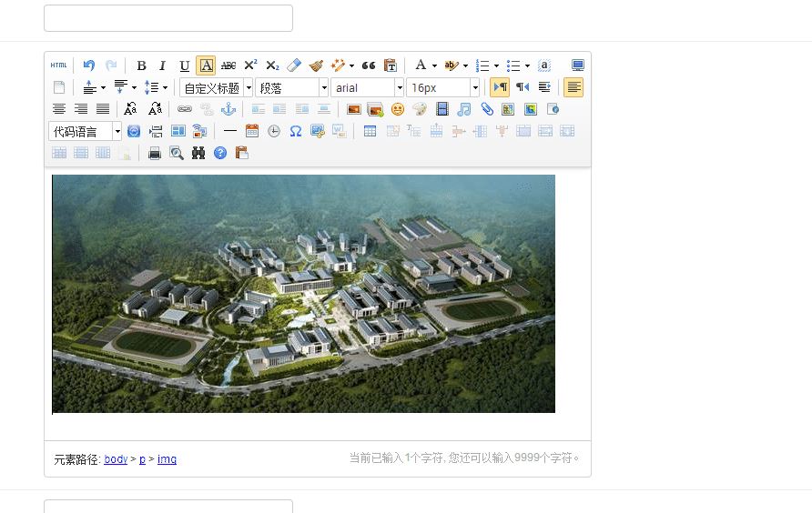Select all content icon
The image size is (812, 513).
click(x=544, y=65)
